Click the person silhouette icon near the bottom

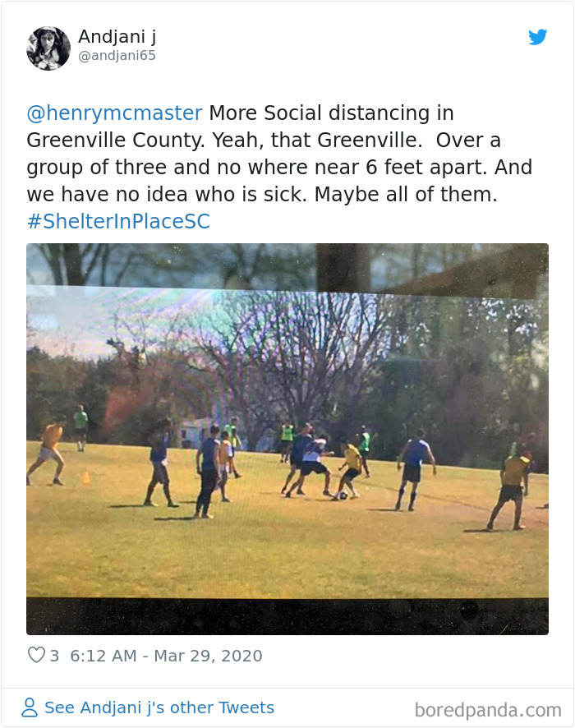point(30,707)
